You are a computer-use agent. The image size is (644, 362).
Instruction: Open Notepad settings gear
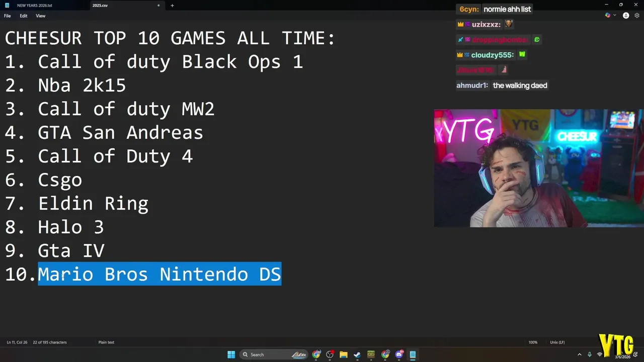[637, 16]
